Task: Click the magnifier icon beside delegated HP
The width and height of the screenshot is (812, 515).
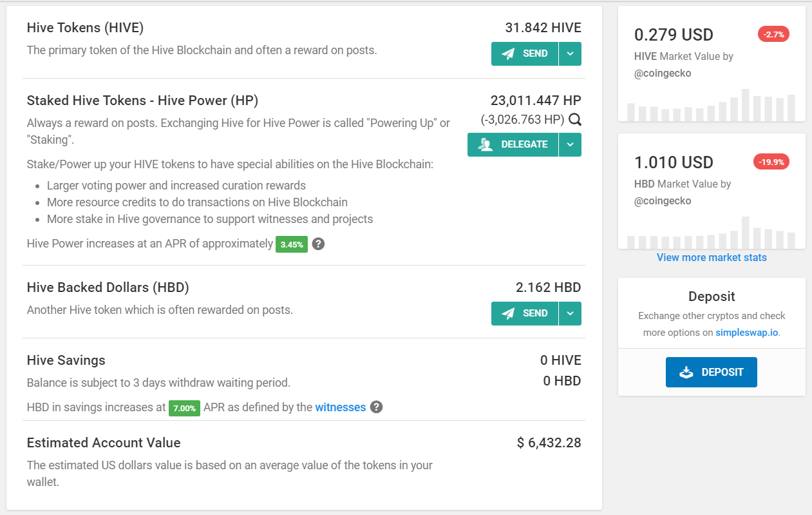Action: [575, 120]
